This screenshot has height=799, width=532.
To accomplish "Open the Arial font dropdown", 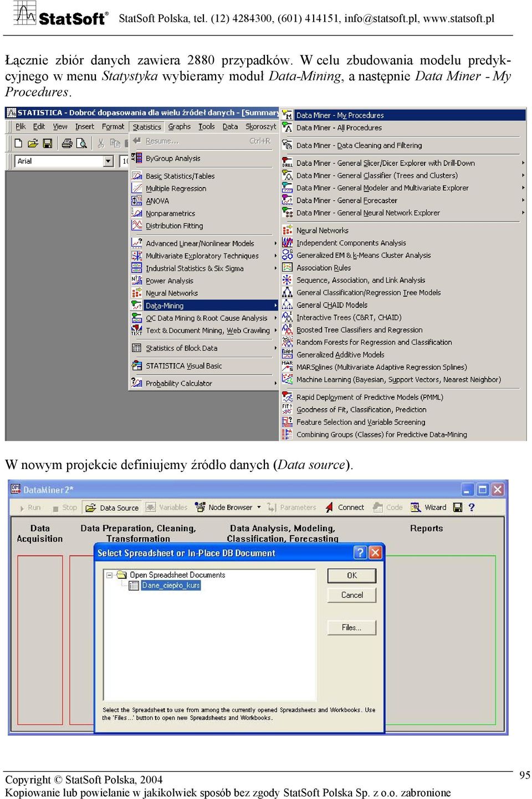I will (x=109, y=161).
